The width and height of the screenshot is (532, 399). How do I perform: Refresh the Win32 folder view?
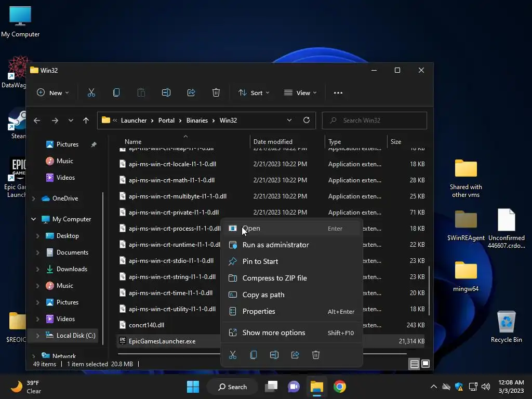(x=307, y=120)
